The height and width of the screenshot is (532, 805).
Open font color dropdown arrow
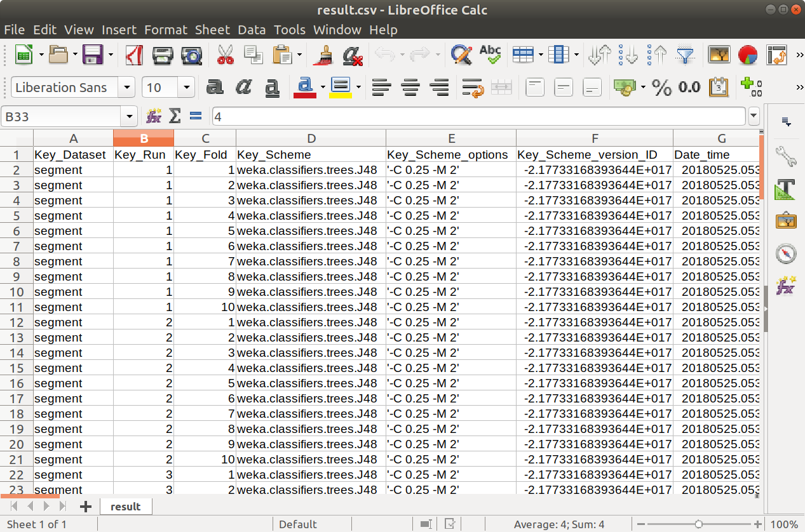coord(323,88)
